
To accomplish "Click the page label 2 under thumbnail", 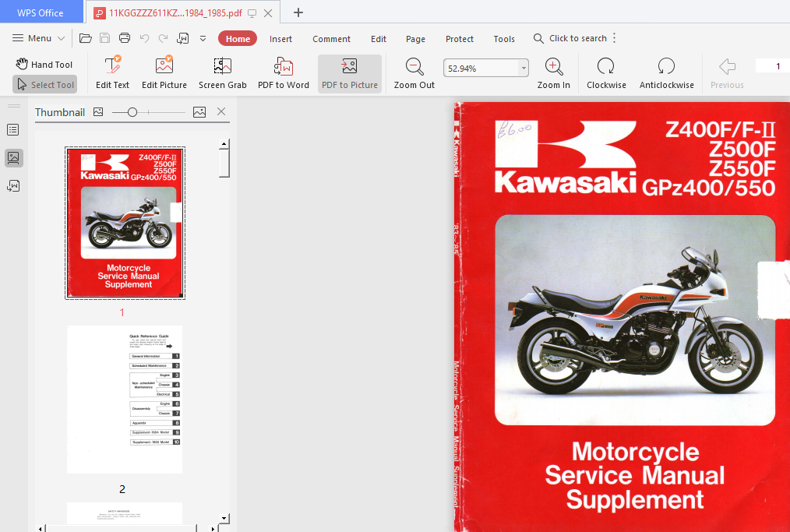I will point(122,488).
